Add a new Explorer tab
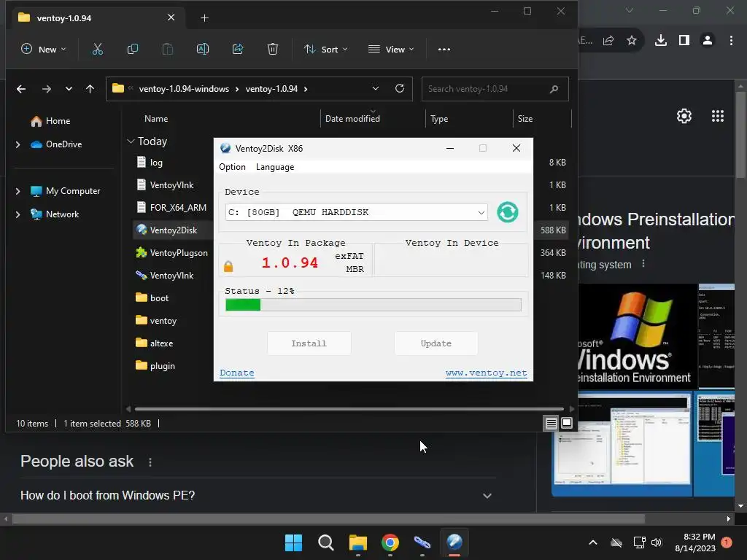This screenshot has height=560, width=747. [x=204, y=18]
